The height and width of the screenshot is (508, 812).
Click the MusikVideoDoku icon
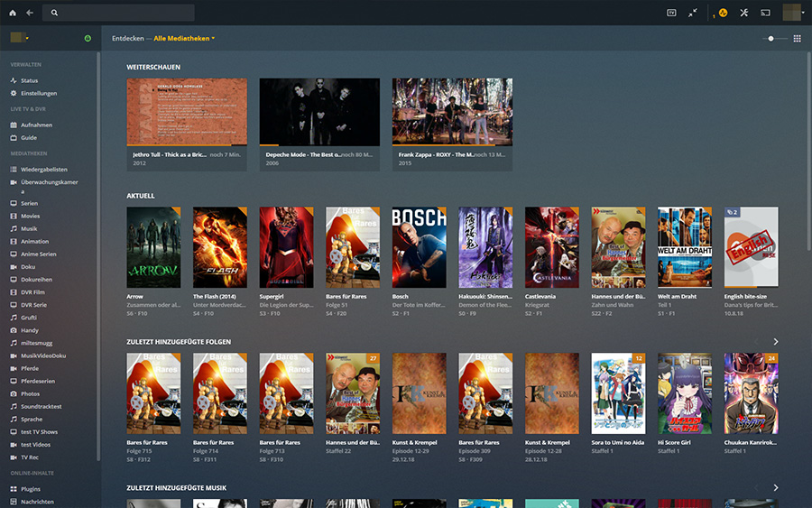point(14,356)
